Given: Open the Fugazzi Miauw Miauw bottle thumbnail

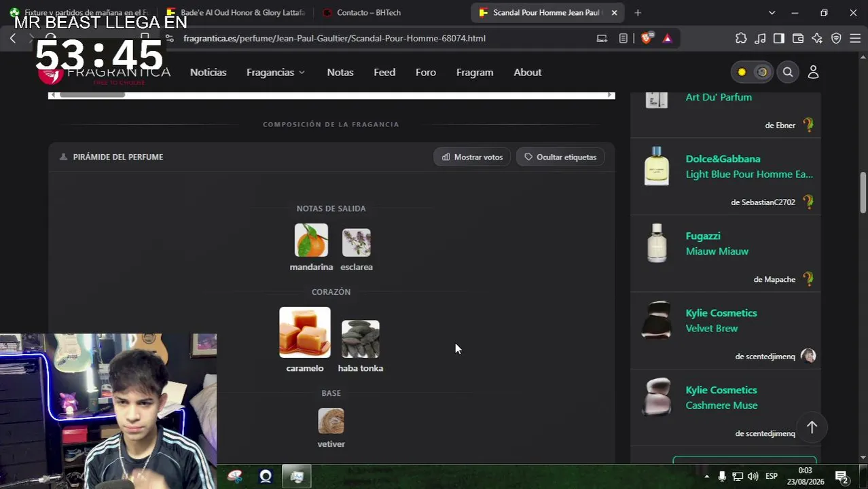Looking at the screenshot, I should point(657,243).
